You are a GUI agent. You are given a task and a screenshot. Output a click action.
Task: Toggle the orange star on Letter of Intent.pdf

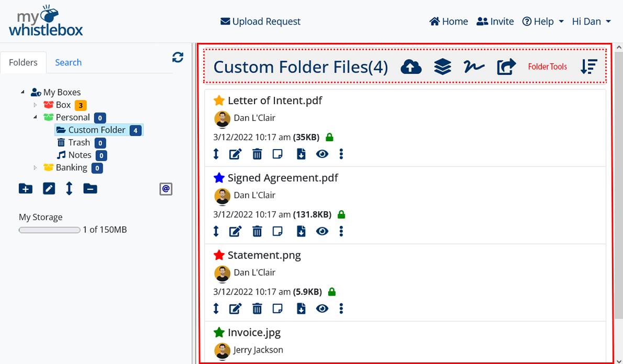point(219,100)
